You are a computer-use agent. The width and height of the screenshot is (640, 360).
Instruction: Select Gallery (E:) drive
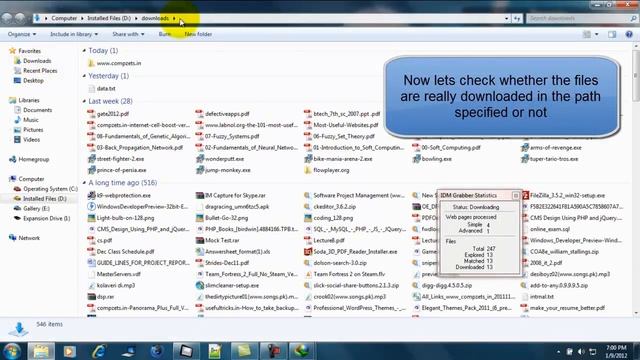(32, 208)
